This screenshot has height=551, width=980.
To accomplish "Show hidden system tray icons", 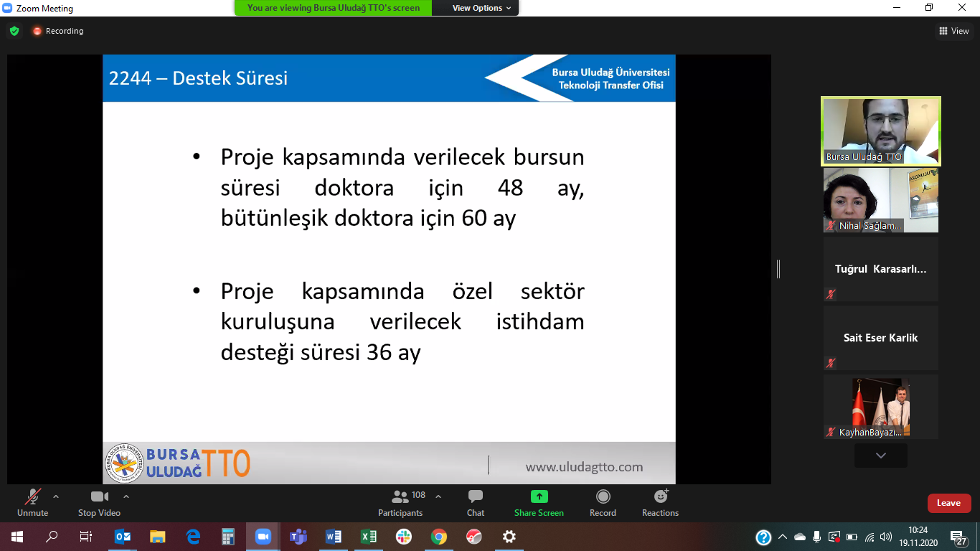I will pos(783,537).
